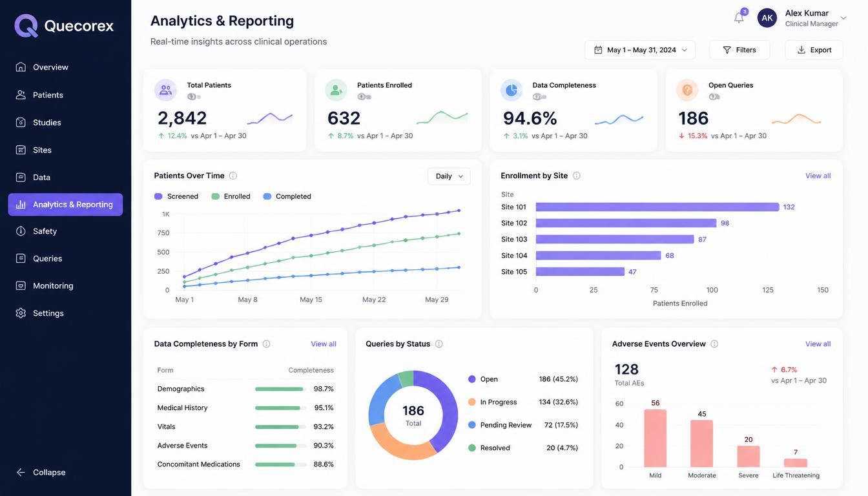The image size is (868, 496).
Task: Click the Analytics & Reporting chart icon
Action: tap(21, 205)
